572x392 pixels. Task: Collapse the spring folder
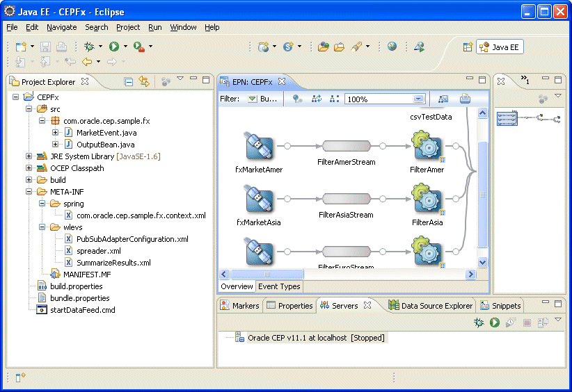click(x=42, y=203)
